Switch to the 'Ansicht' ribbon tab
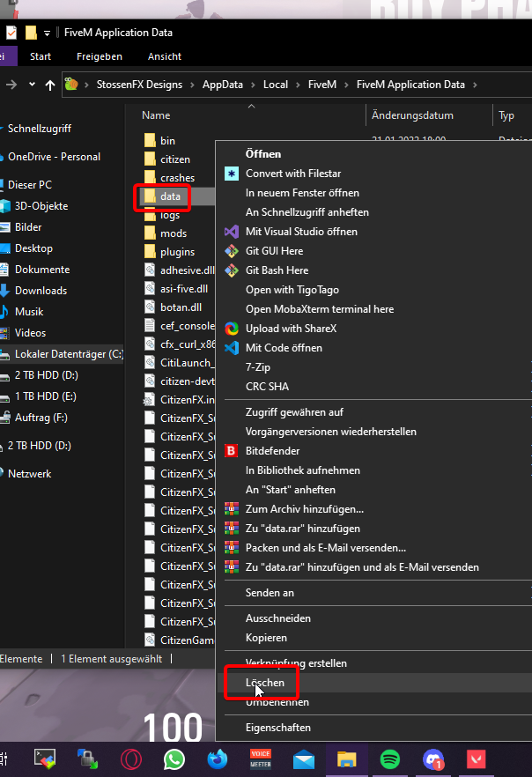The height and width of the screenshot is (777, 532). (164, 56)
